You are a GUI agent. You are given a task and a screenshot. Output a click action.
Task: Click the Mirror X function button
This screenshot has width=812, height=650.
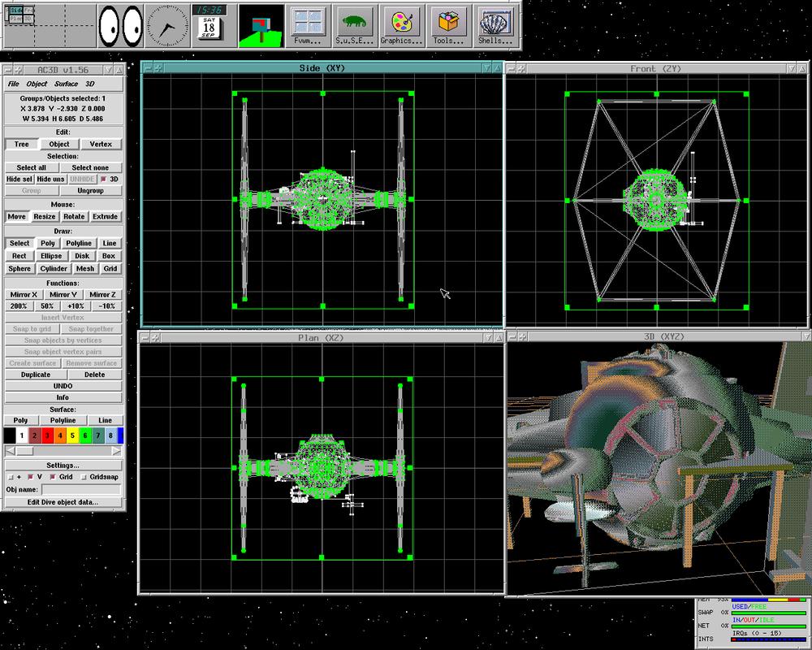[24, 294]
